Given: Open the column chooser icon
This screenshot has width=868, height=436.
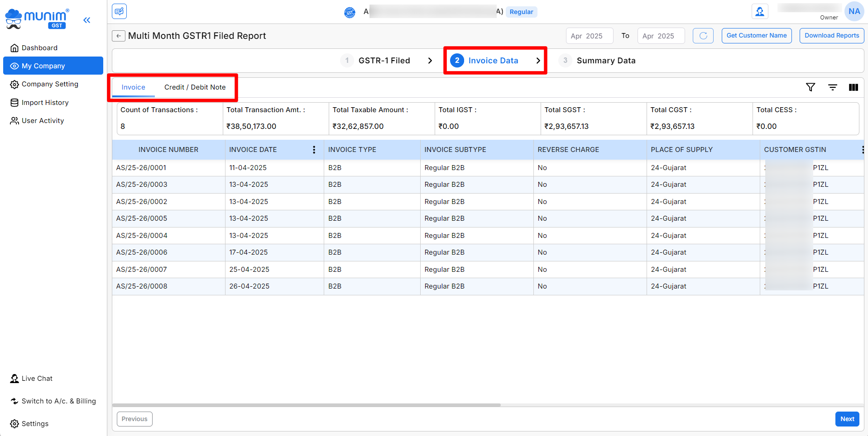Looking at the screenshot, I should pyautogui.click(x=853, y=87).
